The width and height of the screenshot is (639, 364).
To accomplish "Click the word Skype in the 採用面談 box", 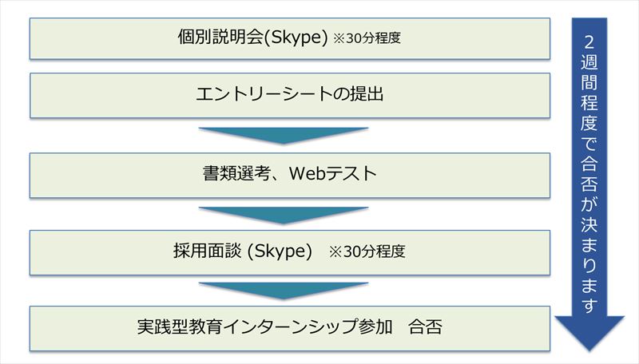I will click(x=280, y=251).
